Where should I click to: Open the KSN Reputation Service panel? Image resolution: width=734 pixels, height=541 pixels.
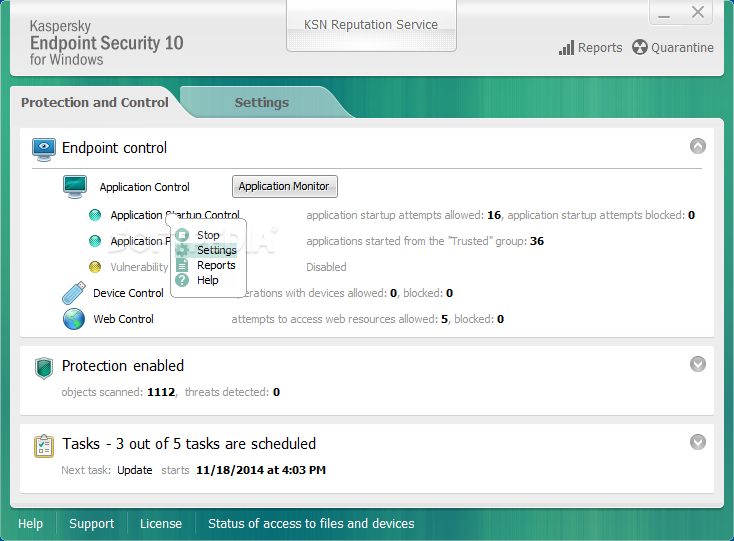(x=371, y=25)
